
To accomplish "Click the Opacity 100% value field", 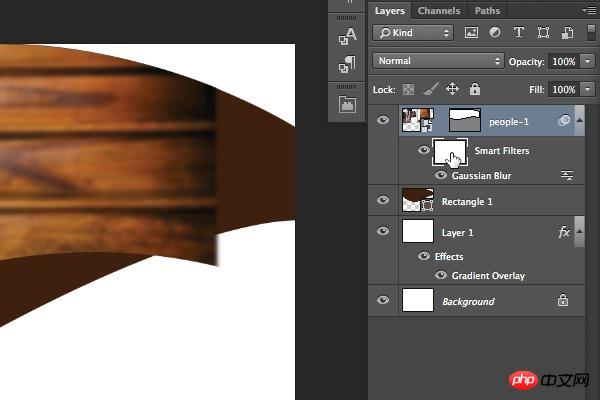I will 564,61.
